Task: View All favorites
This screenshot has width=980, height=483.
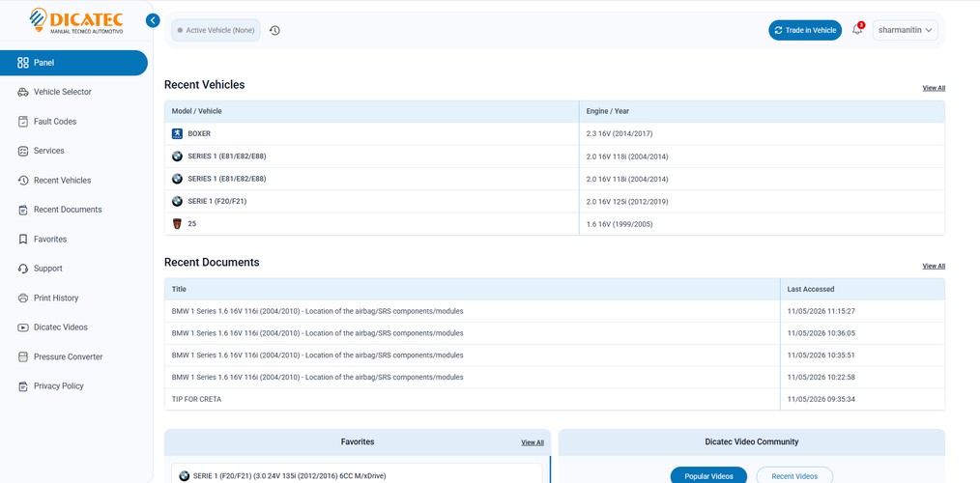Action: 533,442
